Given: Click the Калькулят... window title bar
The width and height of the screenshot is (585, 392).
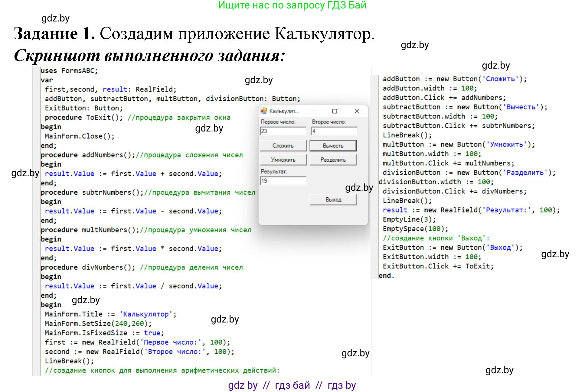Looking at the screenshot, I should [x=284, y=111].
